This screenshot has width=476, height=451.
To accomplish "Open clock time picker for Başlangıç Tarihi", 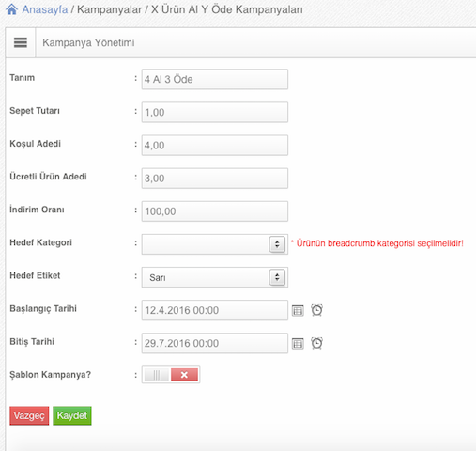I will coord(316,310).
